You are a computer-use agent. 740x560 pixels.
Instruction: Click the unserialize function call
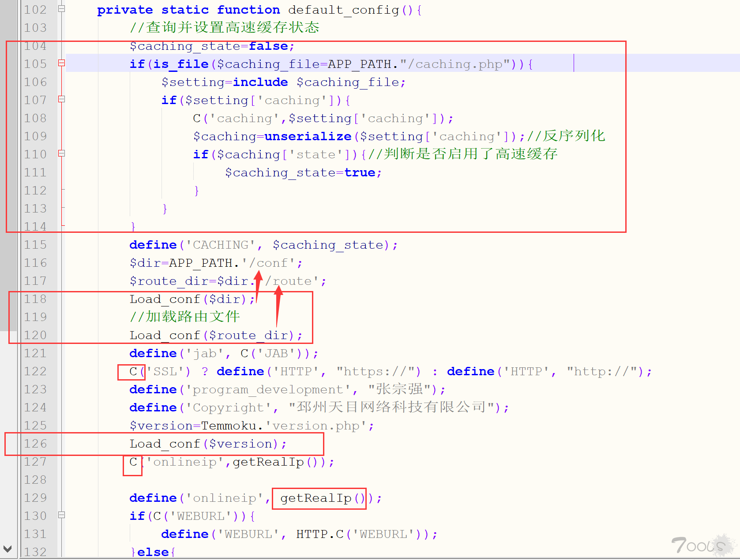tap(308, 137)
